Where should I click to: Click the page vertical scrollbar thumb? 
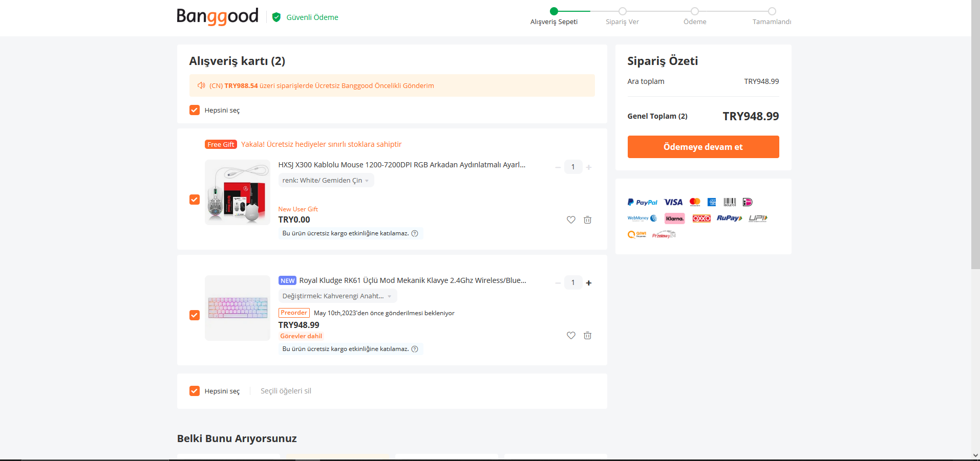[x=975, y=135]
